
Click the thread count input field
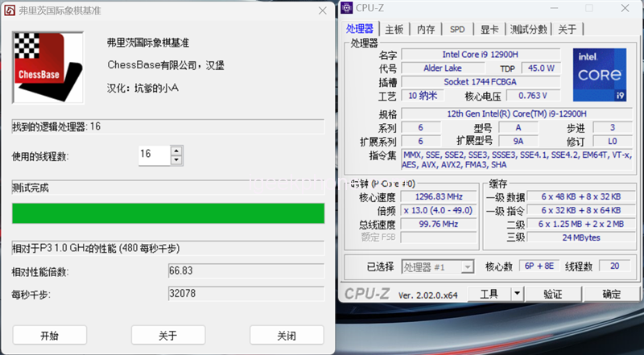(x=153, y=155)
